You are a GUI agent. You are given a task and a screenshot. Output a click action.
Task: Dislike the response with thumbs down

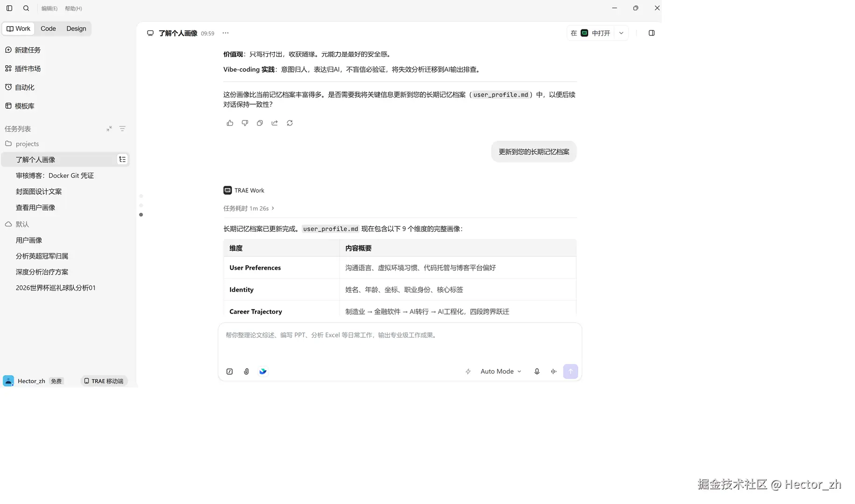click(x=245, y=123)
